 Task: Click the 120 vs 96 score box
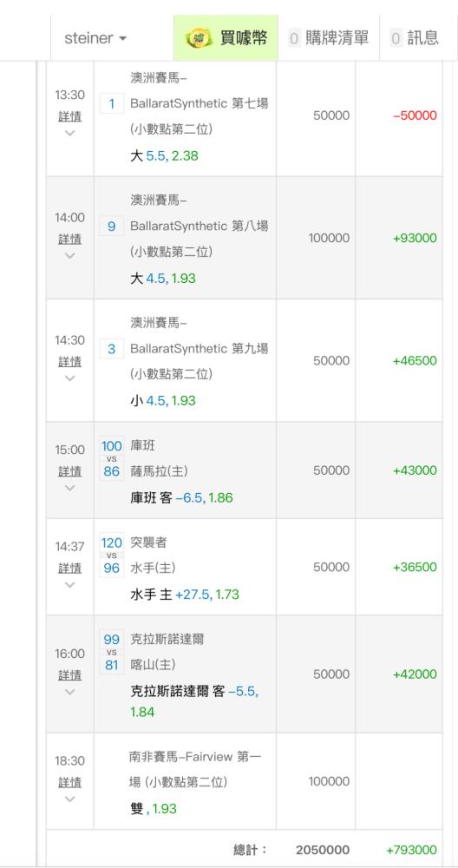point(112,556)
